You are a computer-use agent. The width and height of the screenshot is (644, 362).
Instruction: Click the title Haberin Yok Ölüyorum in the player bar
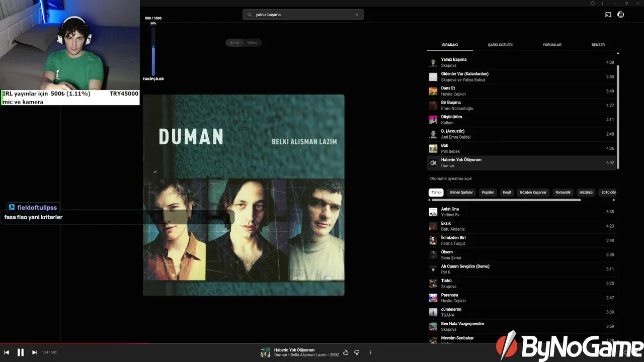pos(294,350)
